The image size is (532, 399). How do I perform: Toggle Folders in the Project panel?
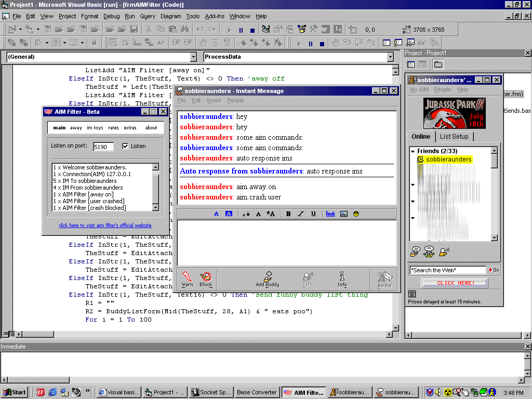pos(438,64)
